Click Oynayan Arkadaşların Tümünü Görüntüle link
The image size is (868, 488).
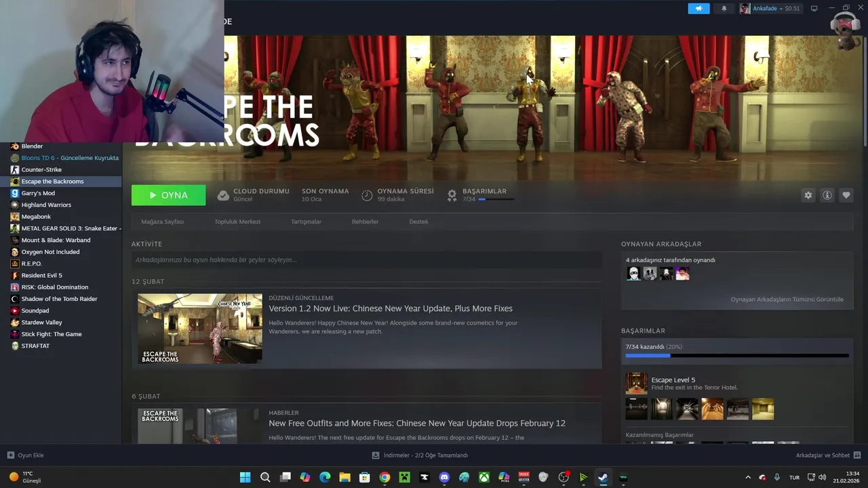(787, 300)
